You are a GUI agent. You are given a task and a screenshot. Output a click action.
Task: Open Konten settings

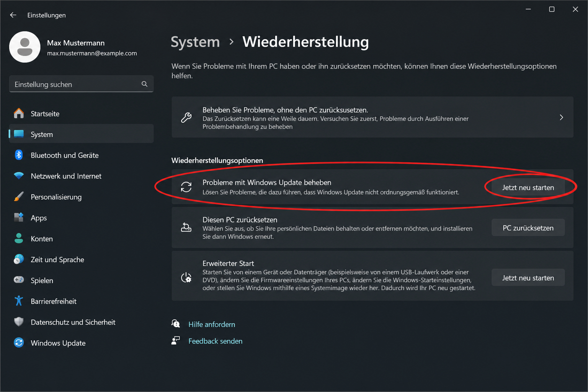tap(81, 239)
